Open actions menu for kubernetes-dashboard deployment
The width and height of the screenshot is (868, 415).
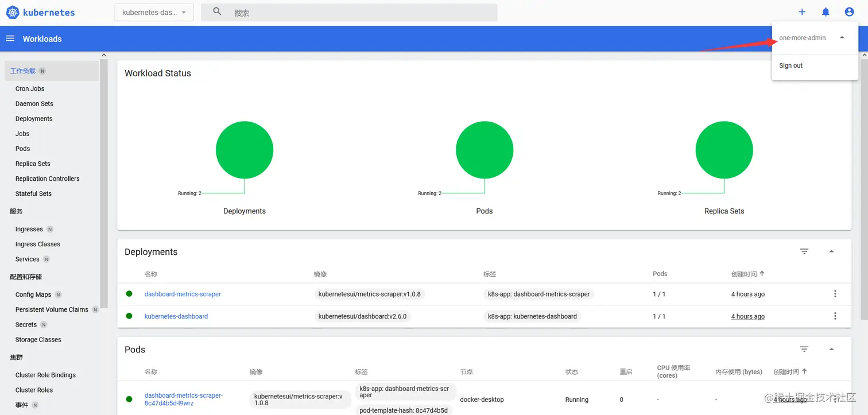click(835, 316)
